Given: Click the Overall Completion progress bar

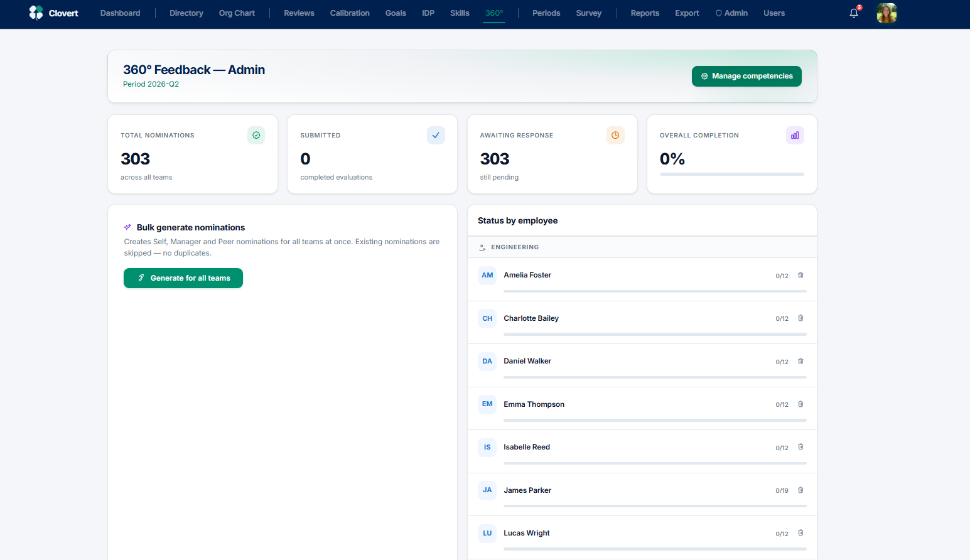Looking at the screenshot, I should pos(732,174).
